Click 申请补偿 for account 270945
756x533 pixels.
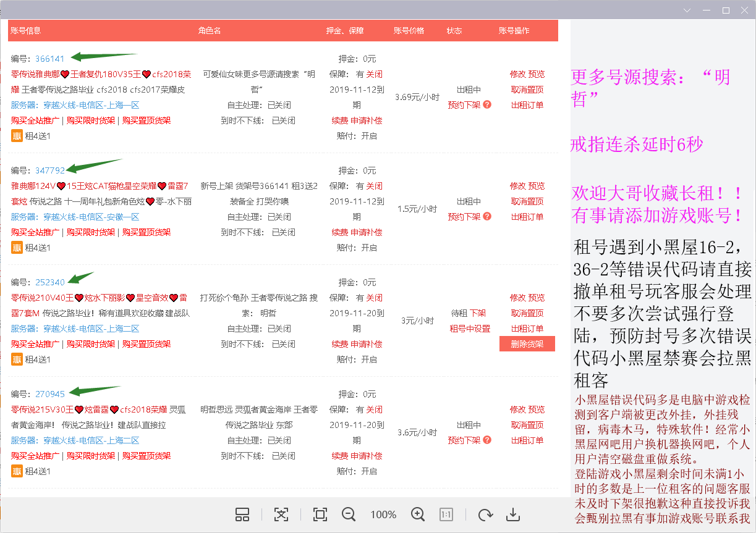pos(367,456)
